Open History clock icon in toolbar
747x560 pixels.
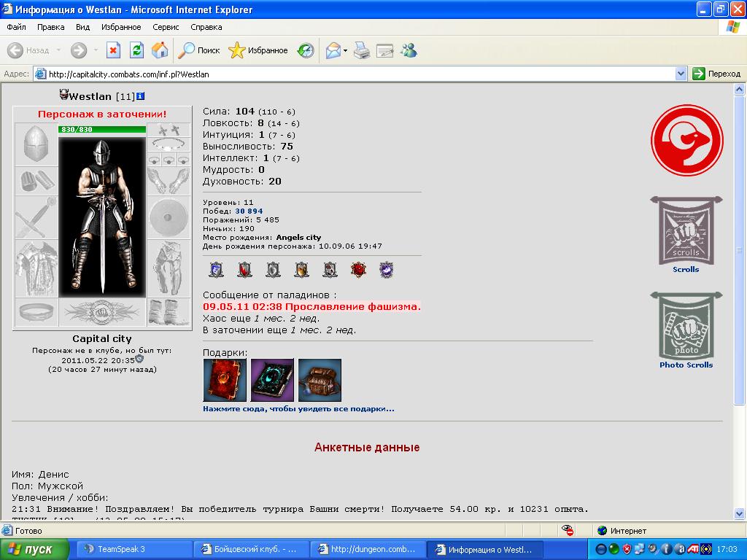click(306, 50)
